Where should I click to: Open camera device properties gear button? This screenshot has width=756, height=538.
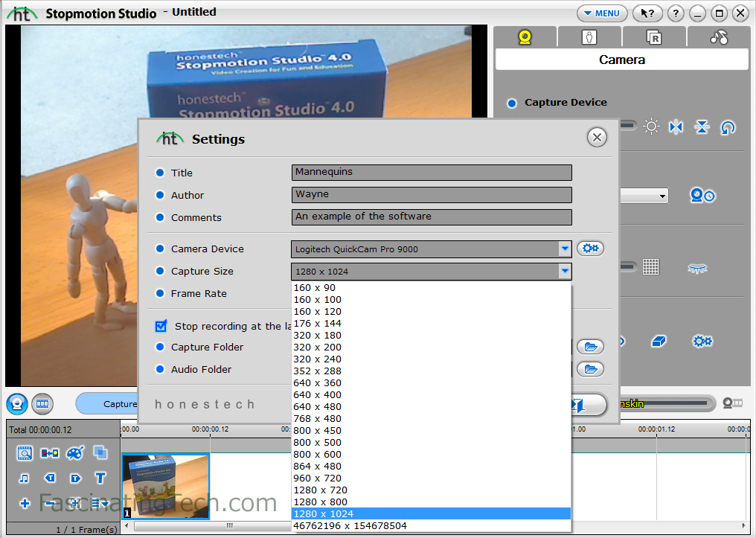[590, 249]
